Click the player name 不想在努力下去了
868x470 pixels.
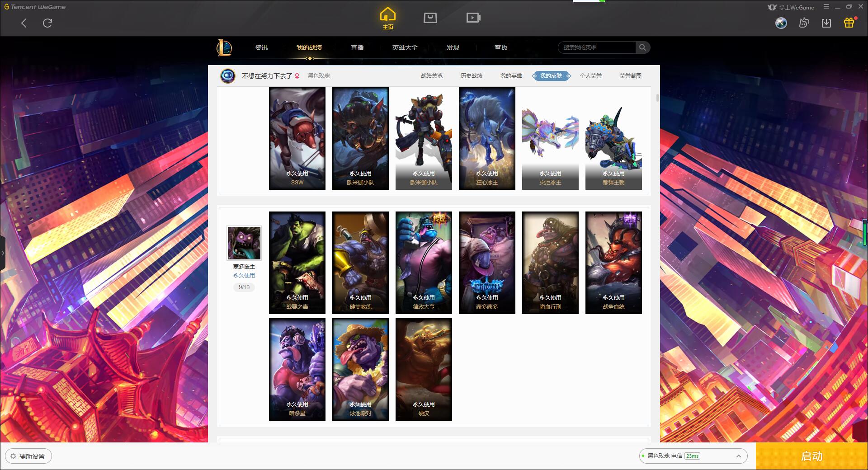coord(267,76)
